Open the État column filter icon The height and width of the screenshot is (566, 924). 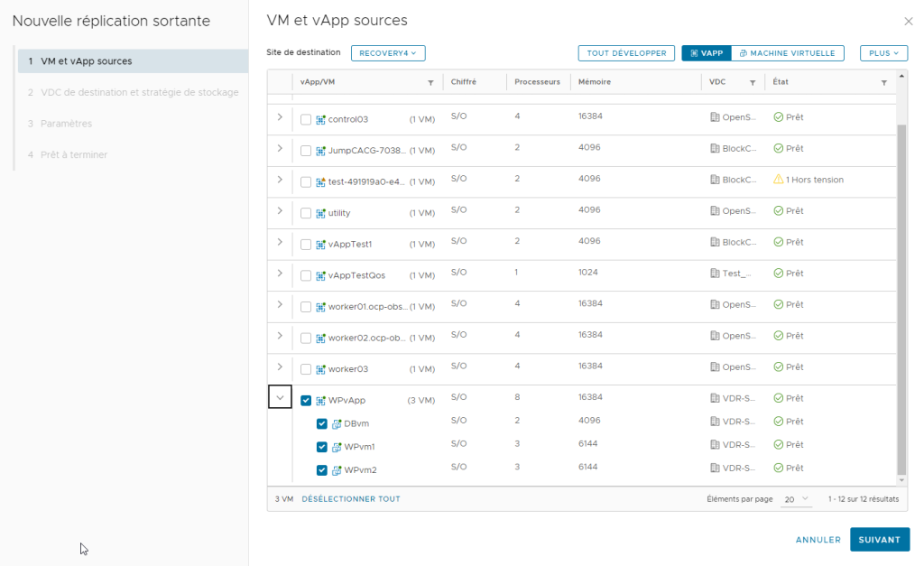pyautogui.click(x=884, y=82)
